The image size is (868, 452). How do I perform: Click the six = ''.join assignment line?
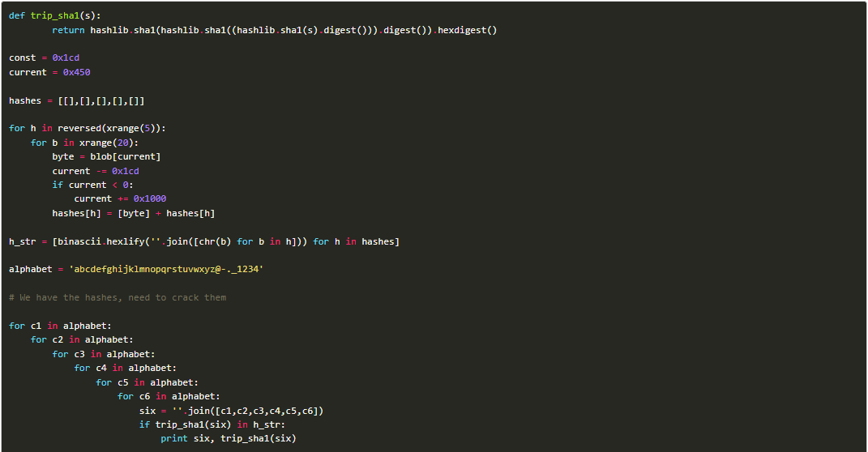pos(231,411)
